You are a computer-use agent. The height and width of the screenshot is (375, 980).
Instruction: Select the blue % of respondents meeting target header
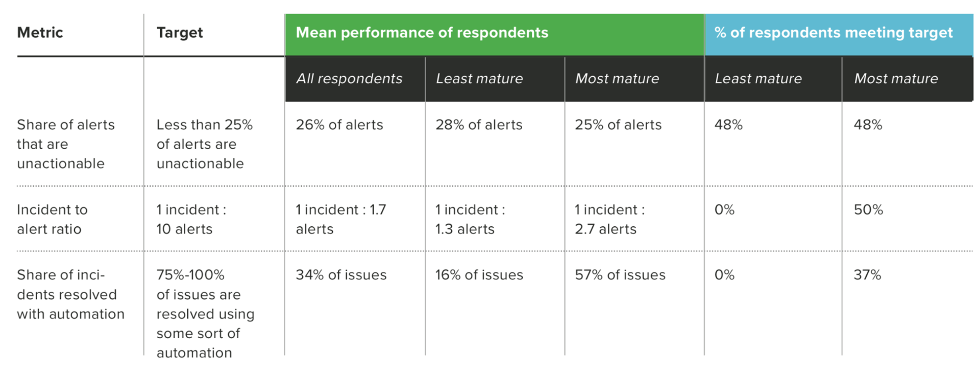point(833,33)
